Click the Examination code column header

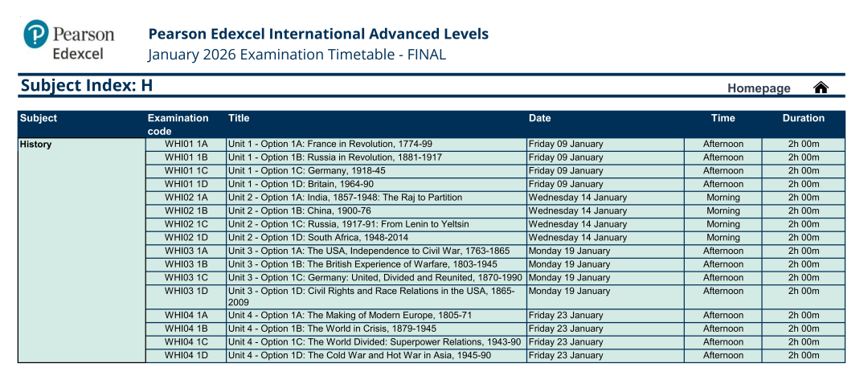178,124
